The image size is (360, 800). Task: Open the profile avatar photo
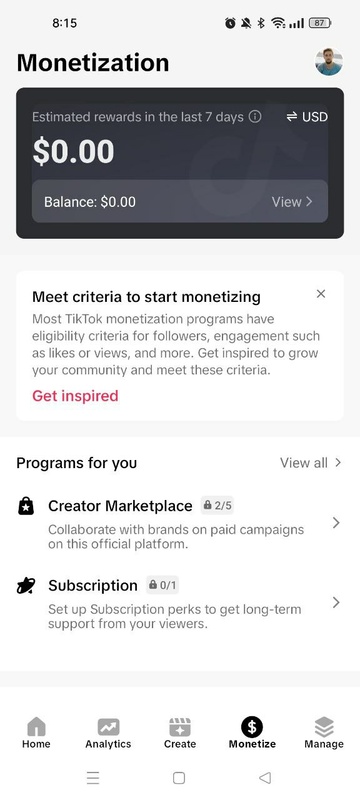[329, 62]
